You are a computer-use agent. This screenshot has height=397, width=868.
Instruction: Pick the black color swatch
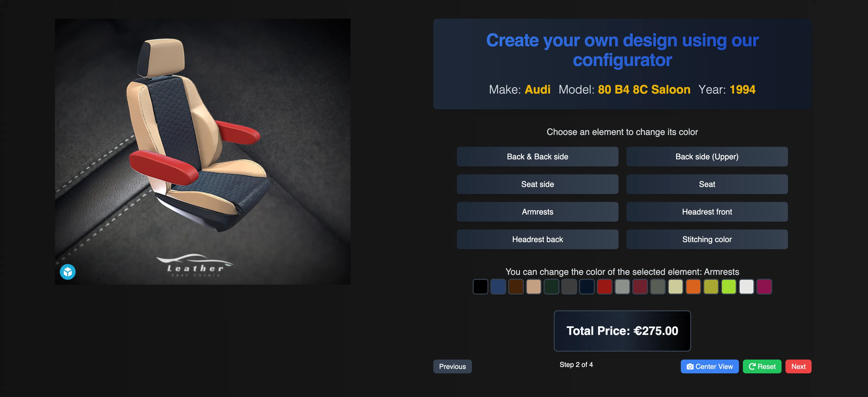tap(480, 286)
